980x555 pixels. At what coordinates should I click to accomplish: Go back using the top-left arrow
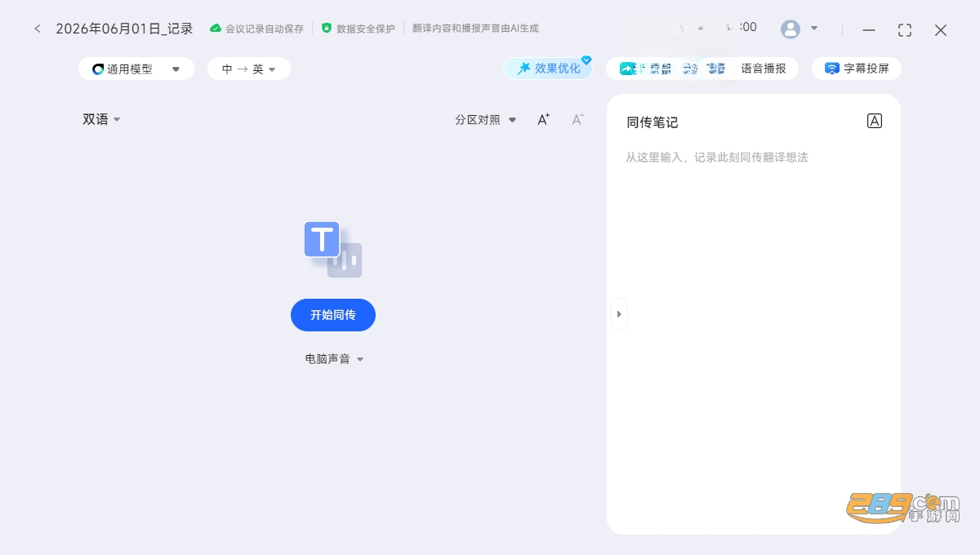[x=38, y=29]
